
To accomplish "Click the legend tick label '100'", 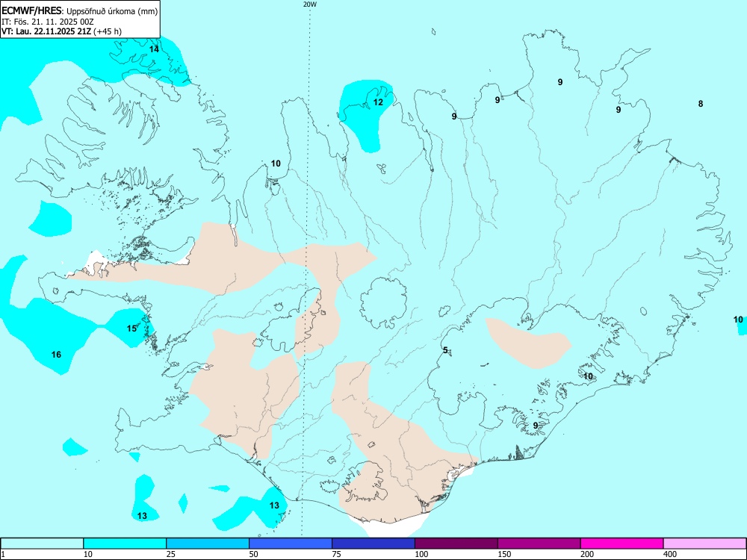I will 421,554.
